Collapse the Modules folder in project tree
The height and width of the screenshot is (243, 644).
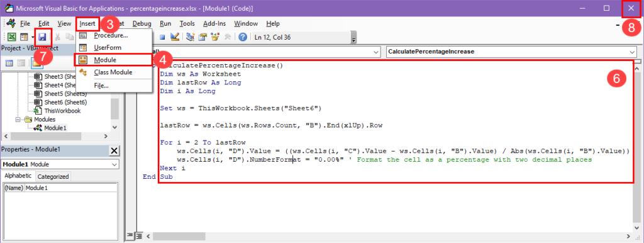[x=18, y=119]
